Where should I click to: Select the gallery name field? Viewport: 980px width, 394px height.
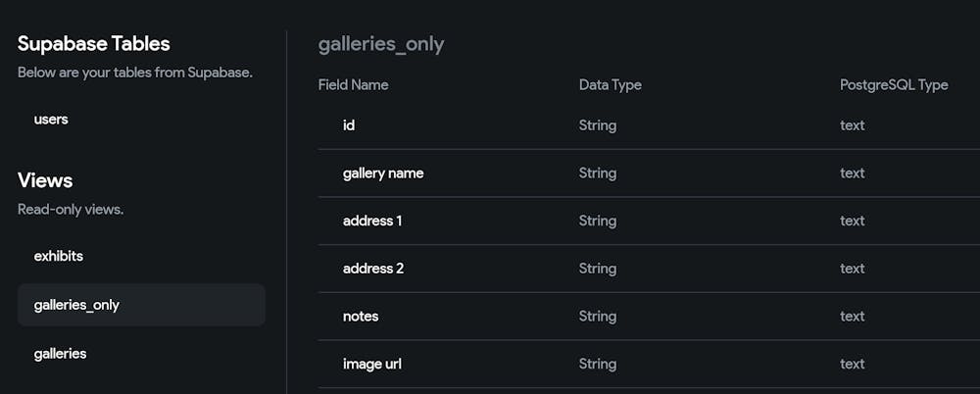click(383, 173)
